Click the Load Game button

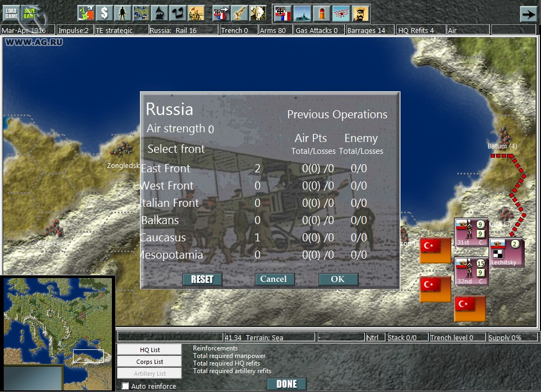point(11,13)
